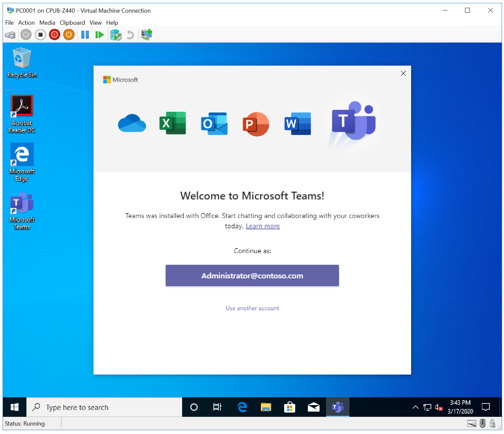
Task: Open the Clipboard menu
Action: (x=72, y=23)
